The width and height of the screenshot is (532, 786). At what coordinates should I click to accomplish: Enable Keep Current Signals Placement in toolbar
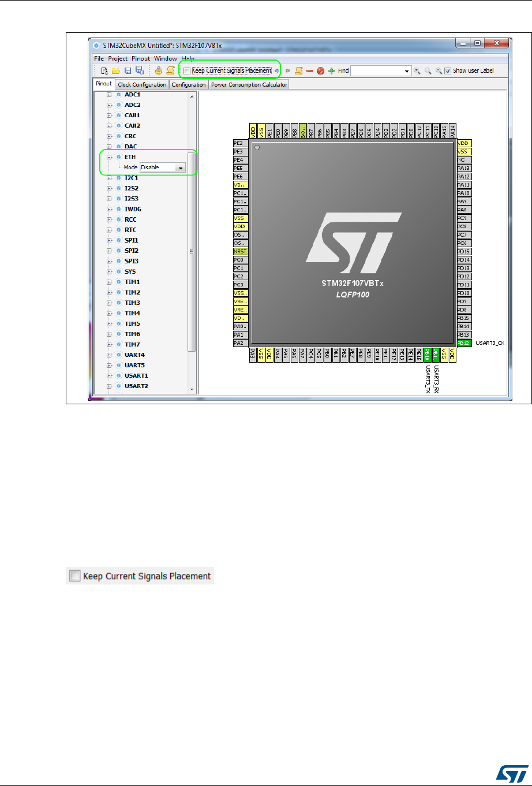pos(186,71)
